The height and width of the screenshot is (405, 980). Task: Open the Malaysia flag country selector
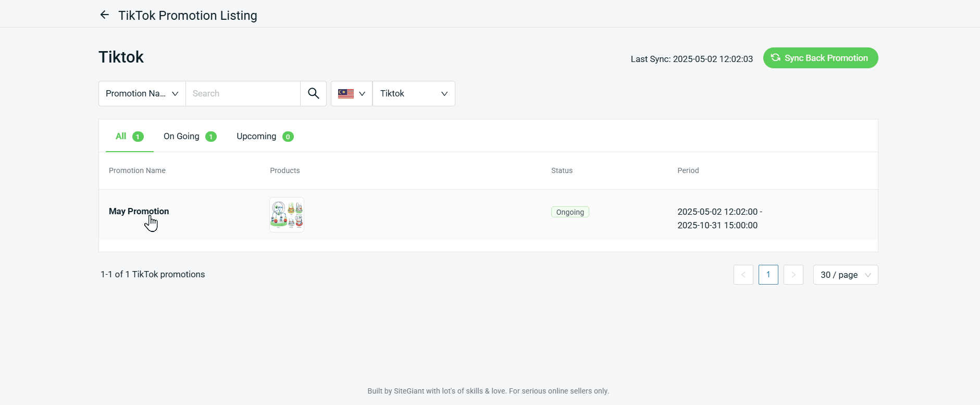pyautogui.click(x=352, y=93)
